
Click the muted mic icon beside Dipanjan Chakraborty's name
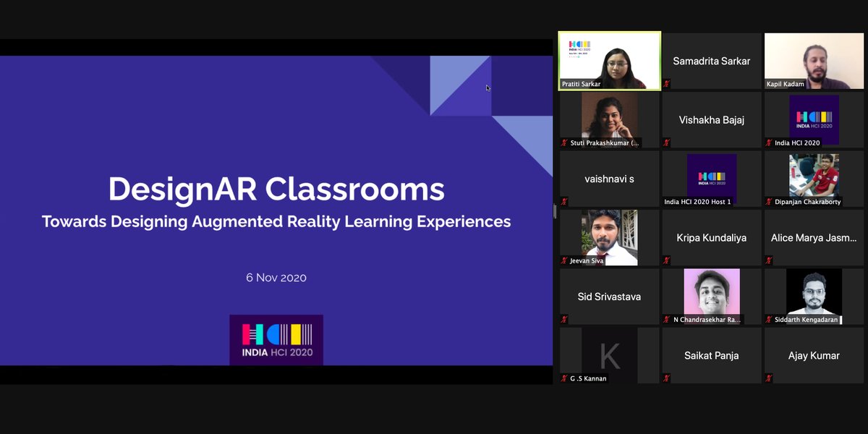[769, 202]
